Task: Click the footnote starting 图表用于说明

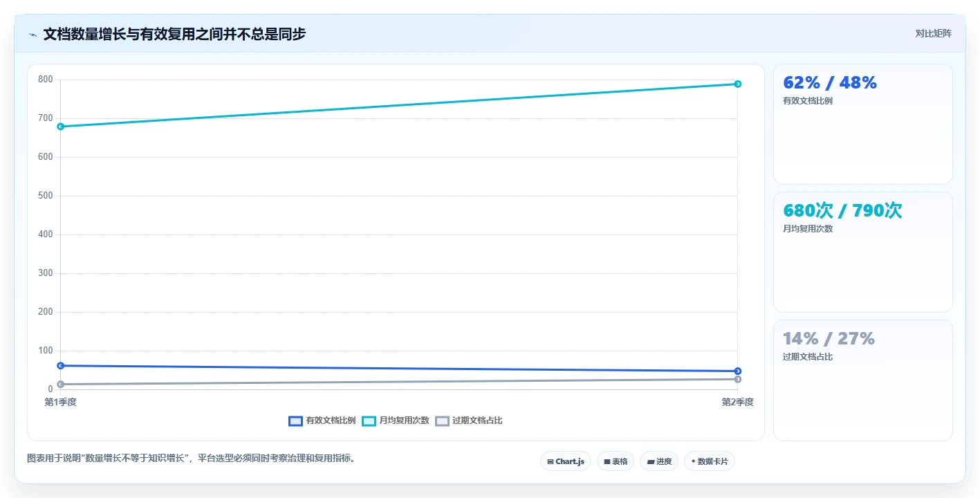Action: [x=192, y=458]
